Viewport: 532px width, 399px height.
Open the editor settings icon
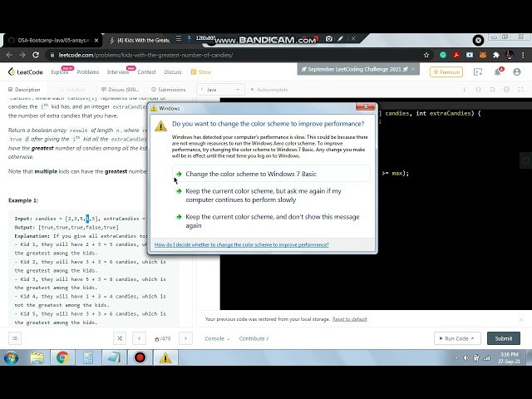point(506,90)
